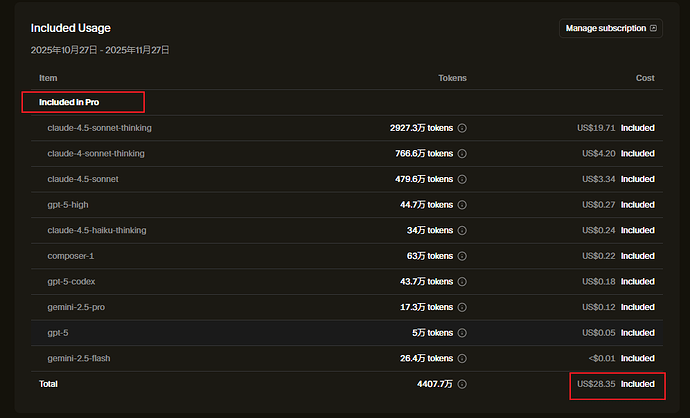Click the billing period date range
The image size is (690, 418).
click(100, 50)
